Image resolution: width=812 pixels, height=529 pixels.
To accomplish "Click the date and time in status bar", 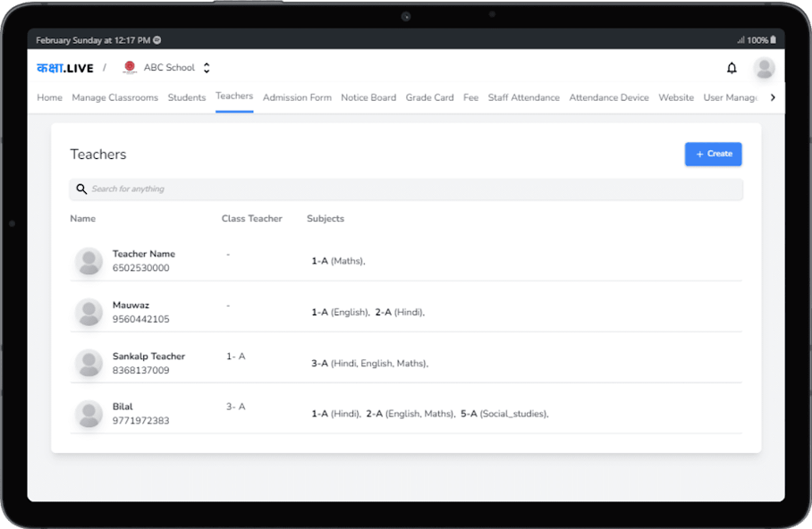I will [93, 40].
